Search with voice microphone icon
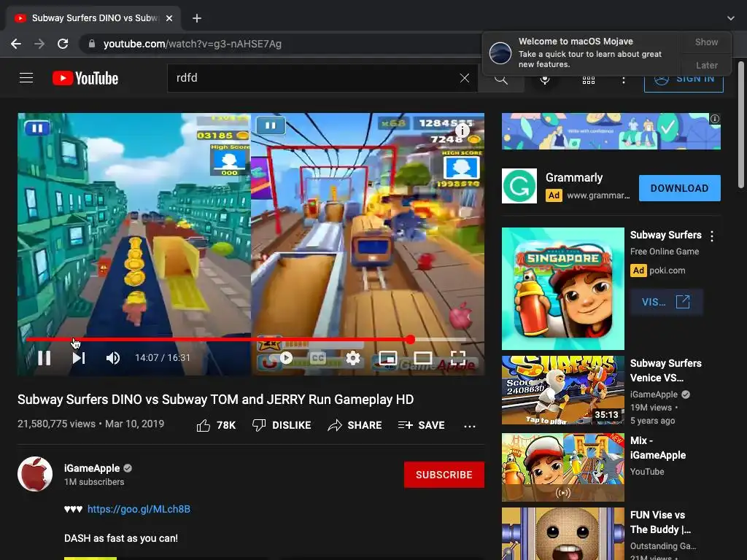 [545, 80]
